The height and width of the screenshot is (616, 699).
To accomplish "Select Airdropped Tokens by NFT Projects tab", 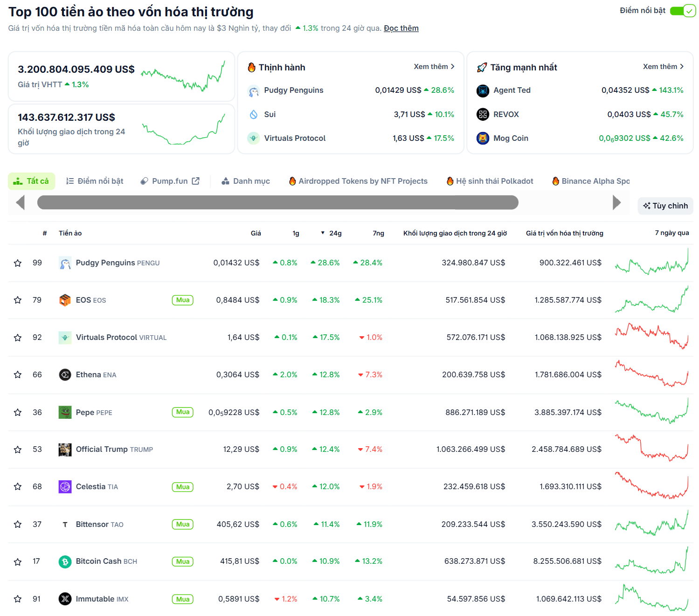I will click(358, 181).
